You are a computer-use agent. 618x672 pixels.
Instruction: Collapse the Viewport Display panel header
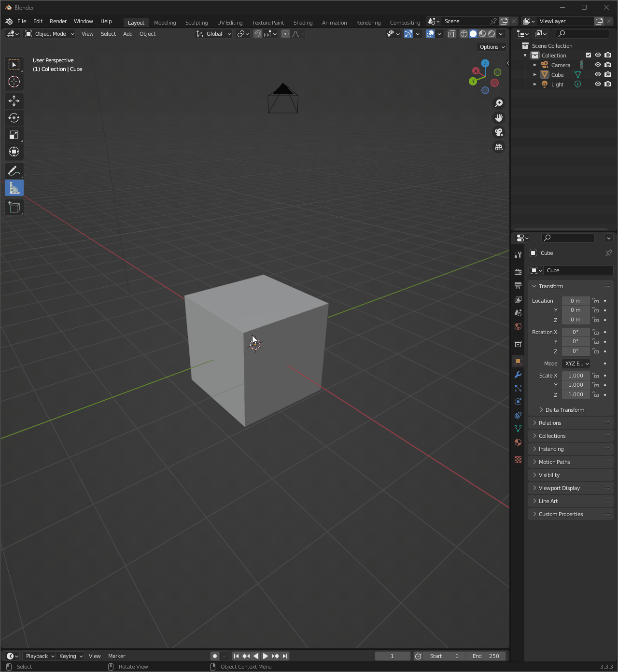tap(559, 488)
